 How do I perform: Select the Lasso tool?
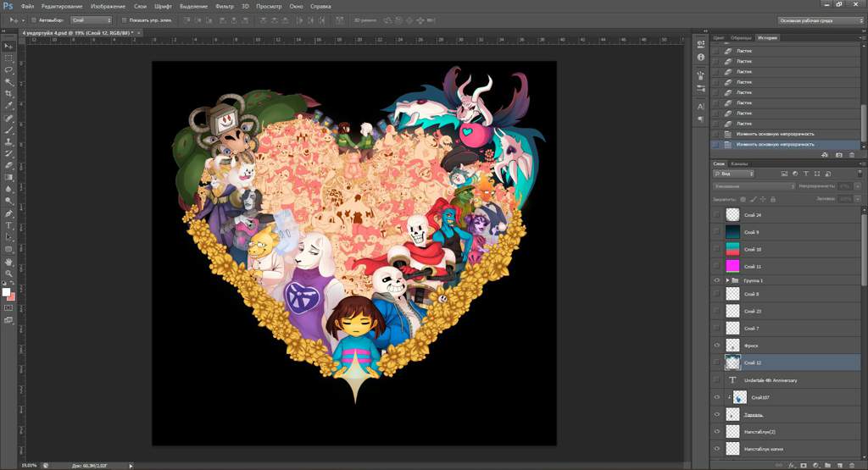pyautogui.click(x=8, y=70)
